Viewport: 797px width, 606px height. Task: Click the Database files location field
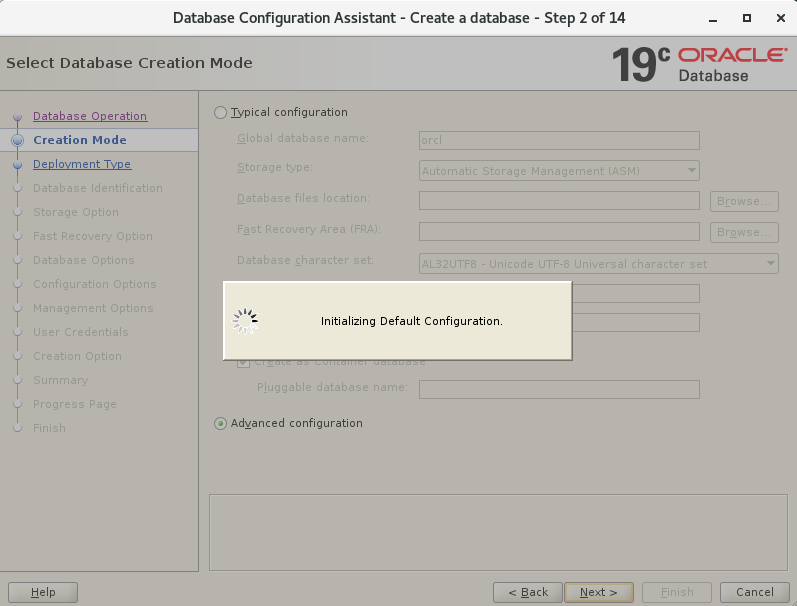pos(559,201)
